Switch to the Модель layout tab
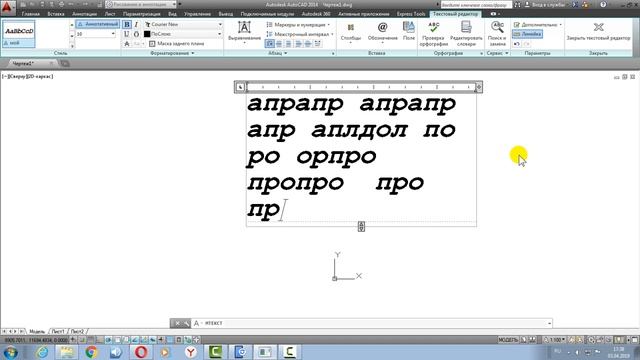640x360 pixels. 36,331
